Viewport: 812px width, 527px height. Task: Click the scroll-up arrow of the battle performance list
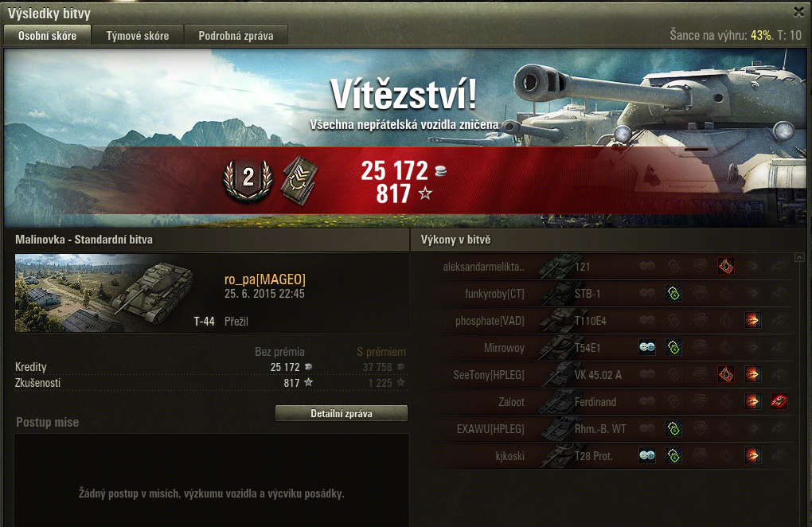tap(799, 257)
